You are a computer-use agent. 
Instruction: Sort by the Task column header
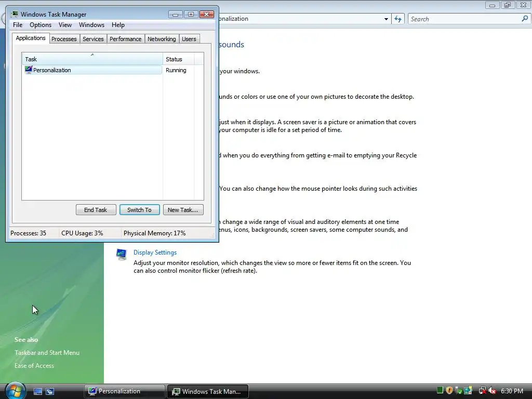pos(92,59)
